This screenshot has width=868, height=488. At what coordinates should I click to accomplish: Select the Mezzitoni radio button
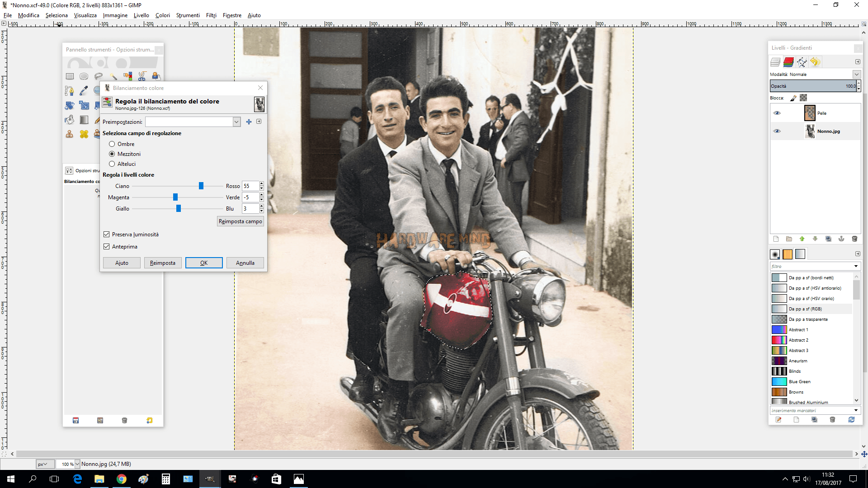(x=112, y=154)
